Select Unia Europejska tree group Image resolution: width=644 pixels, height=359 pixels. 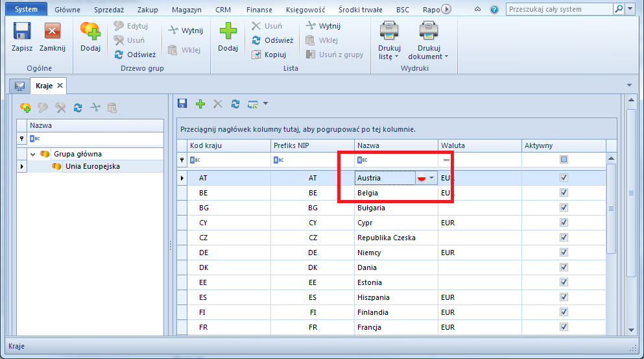[92, 167]
